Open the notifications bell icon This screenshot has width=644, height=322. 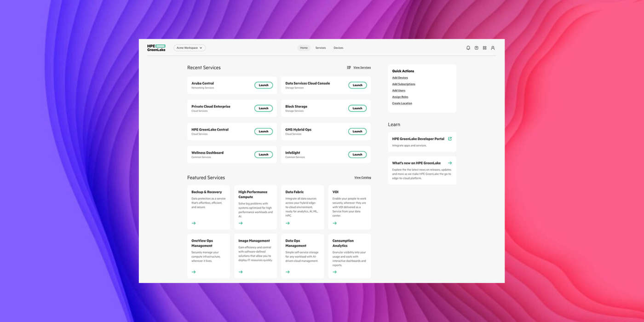point(468,48)
